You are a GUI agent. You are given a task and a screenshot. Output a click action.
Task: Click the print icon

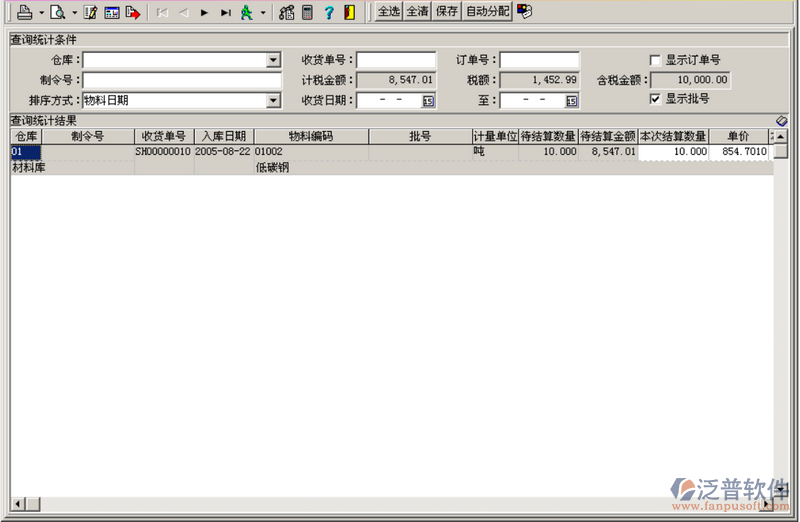coord(24,12)
